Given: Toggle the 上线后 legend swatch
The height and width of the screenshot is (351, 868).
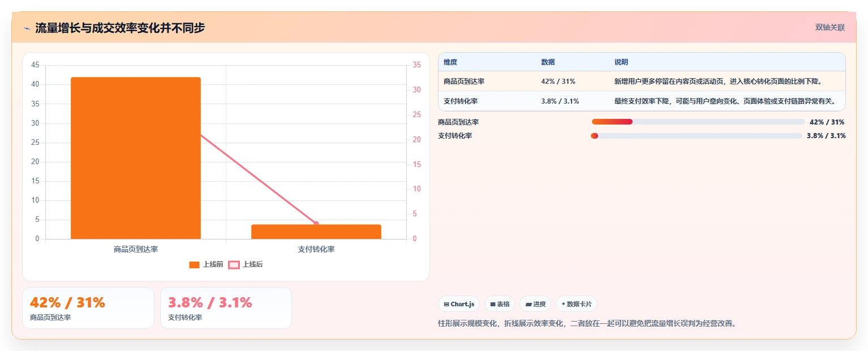Looking at the screenshot, I should point(234,264).
